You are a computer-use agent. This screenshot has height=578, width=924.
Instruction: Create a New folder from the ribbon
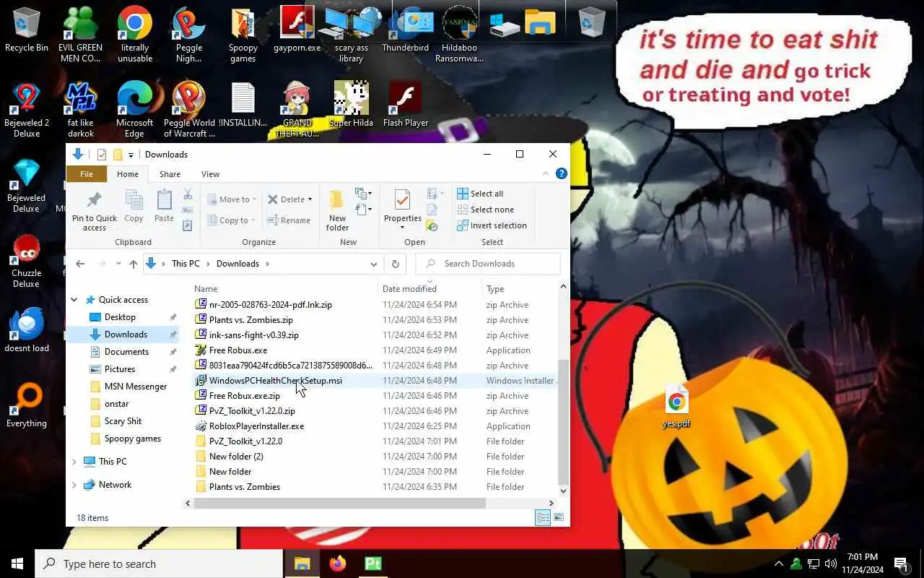(x=337, y=210)
